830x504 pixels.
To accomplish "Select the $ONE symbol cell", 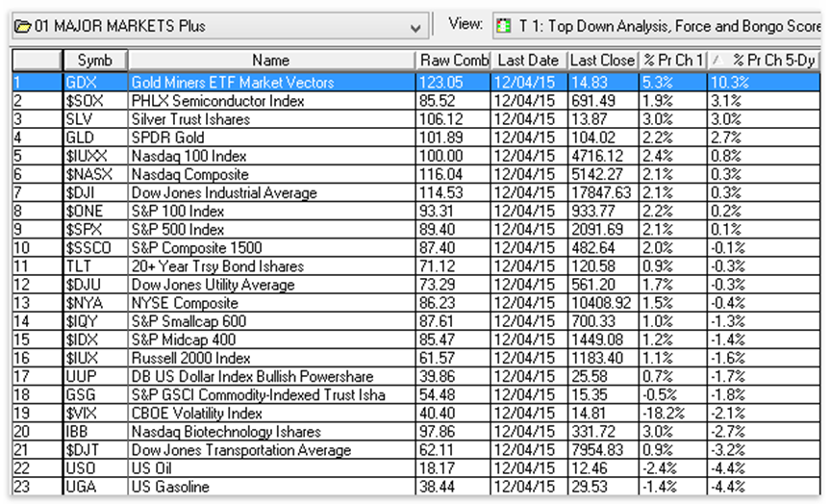I will (95, 212).
